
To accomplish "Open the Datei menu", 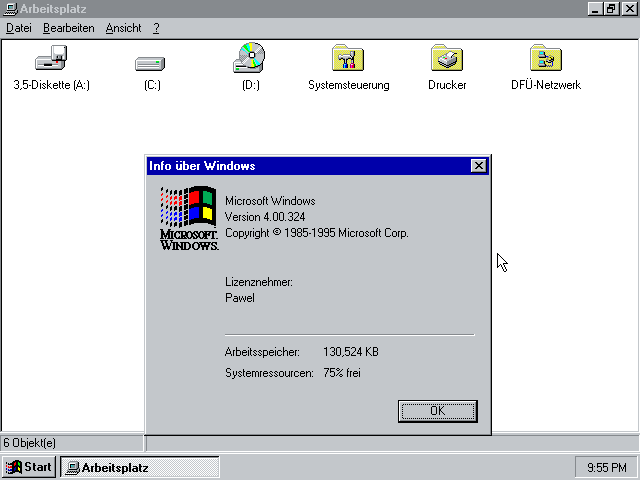I will [19, 28].
